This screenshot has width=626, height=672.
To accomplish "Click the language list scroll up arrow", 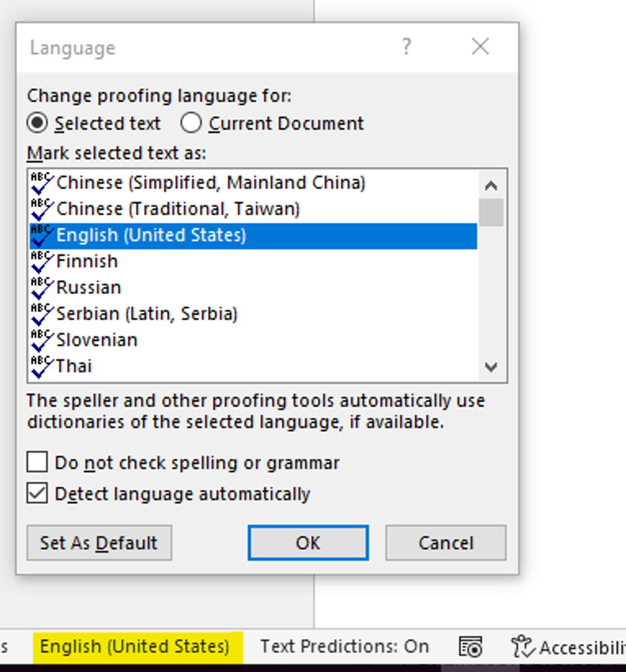I will pyautogui.click(x=491, y=185).
